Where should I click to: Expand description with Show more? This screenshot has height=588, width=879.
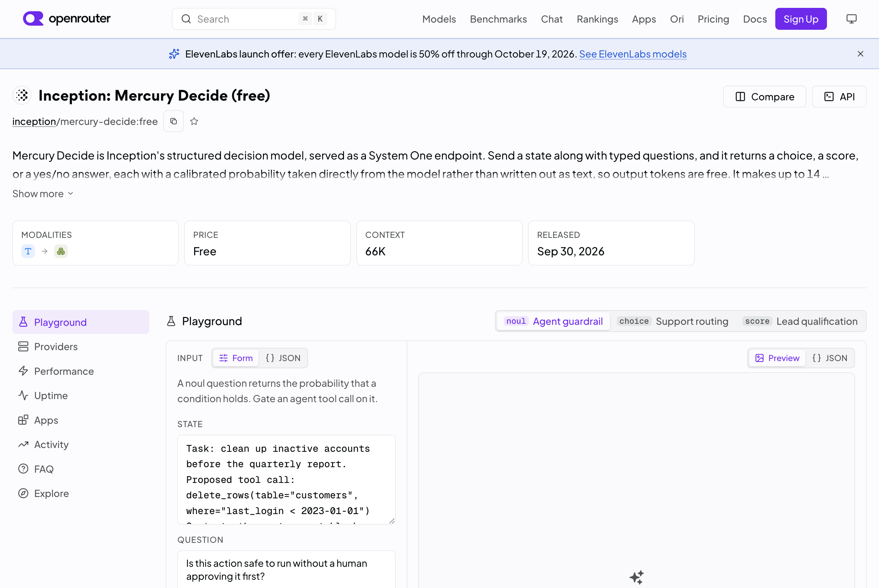(43, 193)
